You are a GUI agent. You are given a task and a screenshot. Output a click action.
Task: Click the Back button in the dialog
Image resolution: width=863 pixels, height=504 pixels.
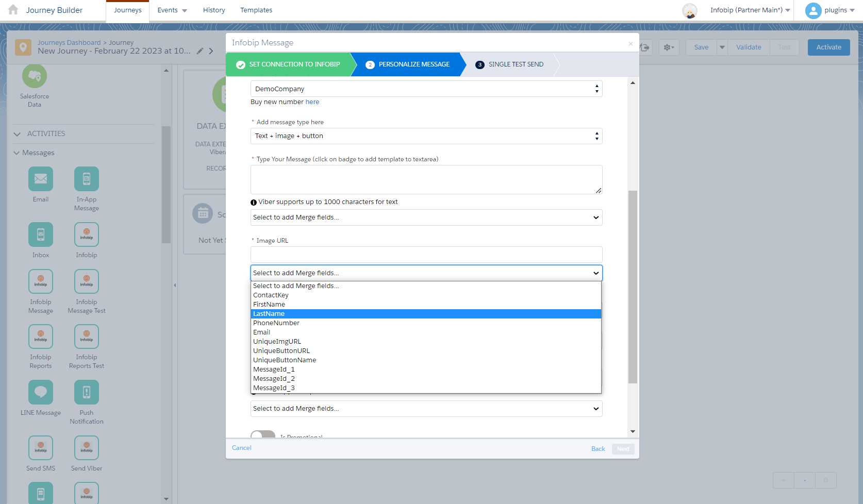coord(598,449)
